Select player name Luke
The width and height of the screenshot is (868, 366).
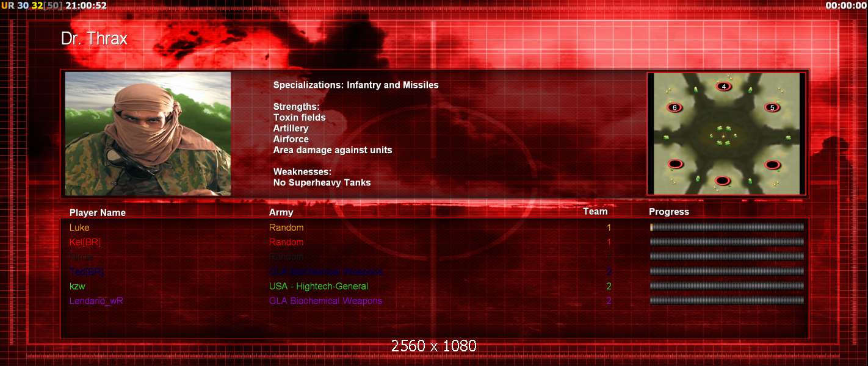[x=79, y=228]
